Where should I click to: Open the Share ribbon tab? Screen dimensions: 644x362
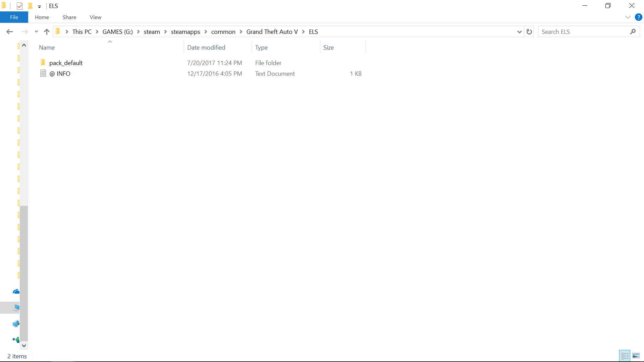[x=69, y=17]
